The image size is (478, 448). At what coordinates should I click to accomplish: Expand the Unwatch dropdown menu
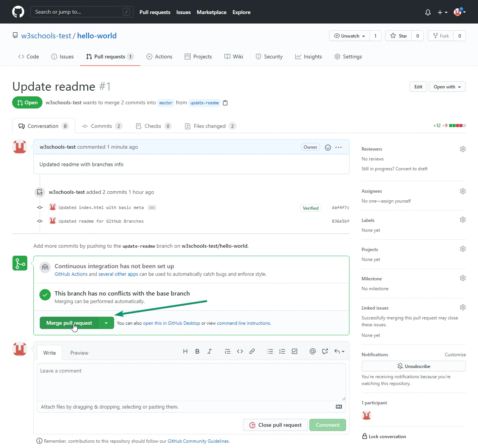(x=349, y=36)
